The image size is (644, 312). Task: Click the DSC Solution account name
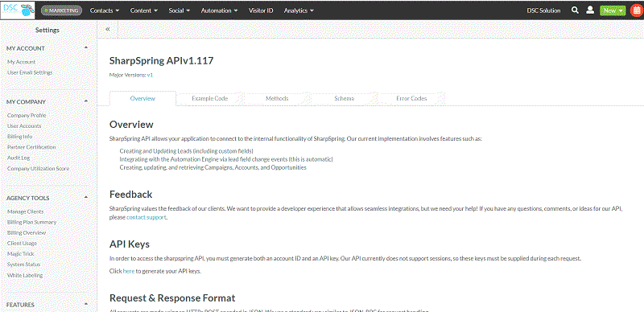pyautogui.click(x=543, y=10)
